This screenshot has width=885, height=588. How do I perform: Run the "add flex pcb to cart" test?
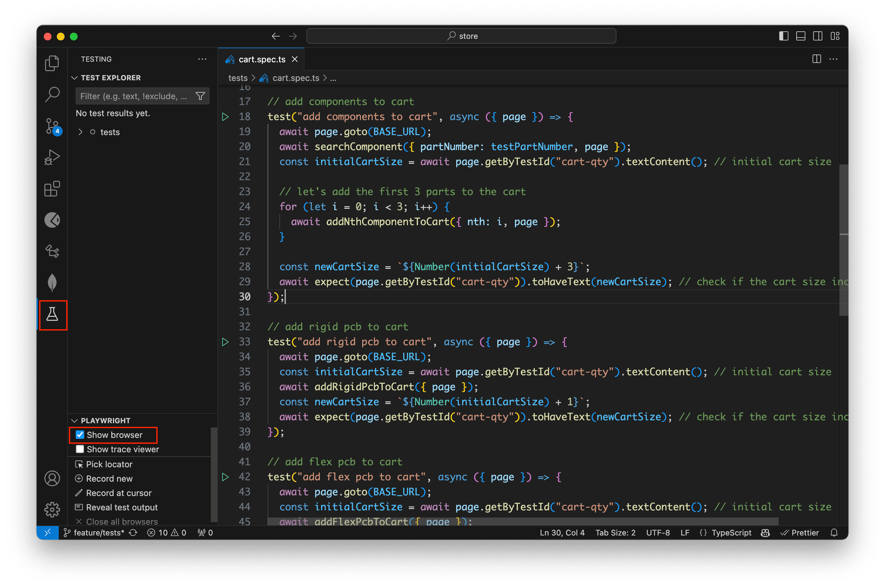(225, 477)
